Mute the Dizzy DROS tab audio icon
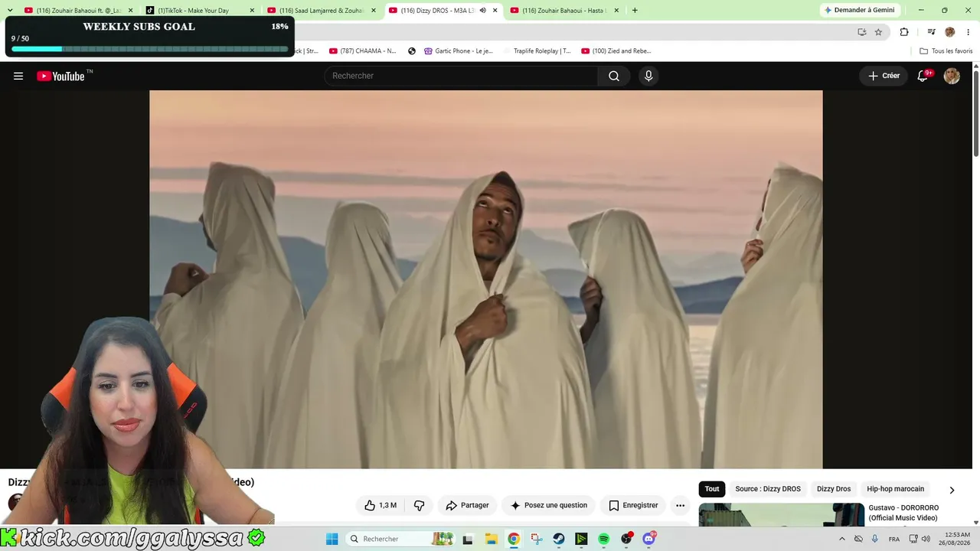Image resolution: width=980 pixels, height=551 pixels. tap(482, 11)
